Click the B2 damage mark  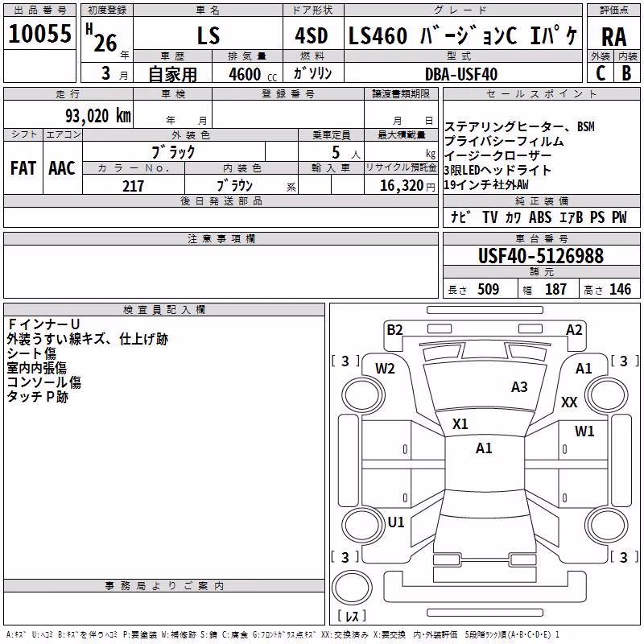[x=394, y=329]
